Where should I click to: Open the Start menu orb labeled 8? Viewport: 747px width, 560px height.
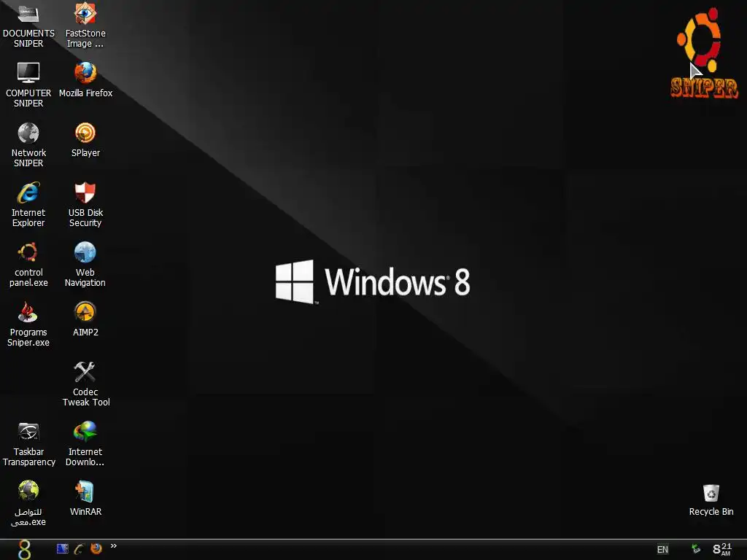pyautogui.click(x=24, y=550)
